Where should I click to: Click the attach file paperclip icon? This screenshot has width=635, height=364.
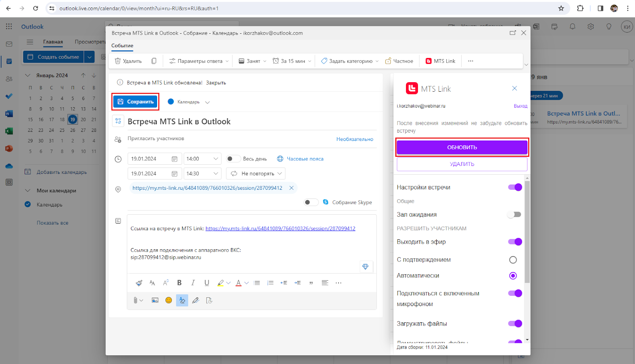click(136, 300)
